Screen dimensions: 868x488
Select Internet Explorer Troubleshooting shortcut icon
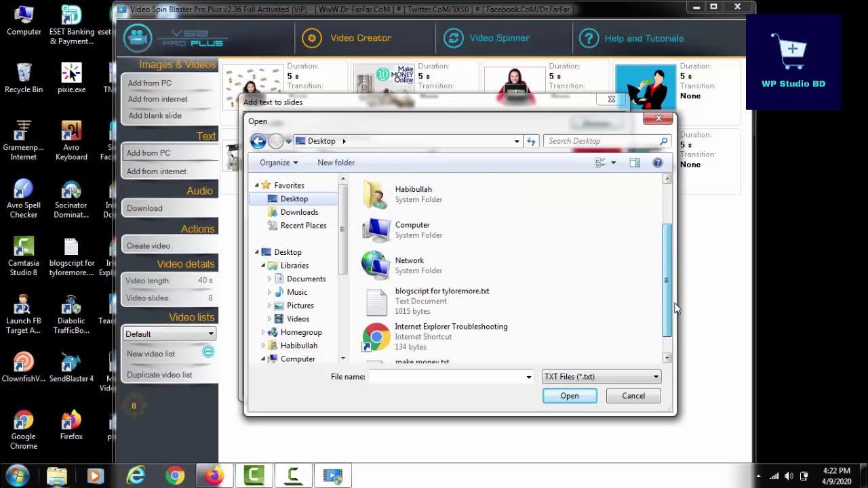pyautogui.click(x=376, y=337)
